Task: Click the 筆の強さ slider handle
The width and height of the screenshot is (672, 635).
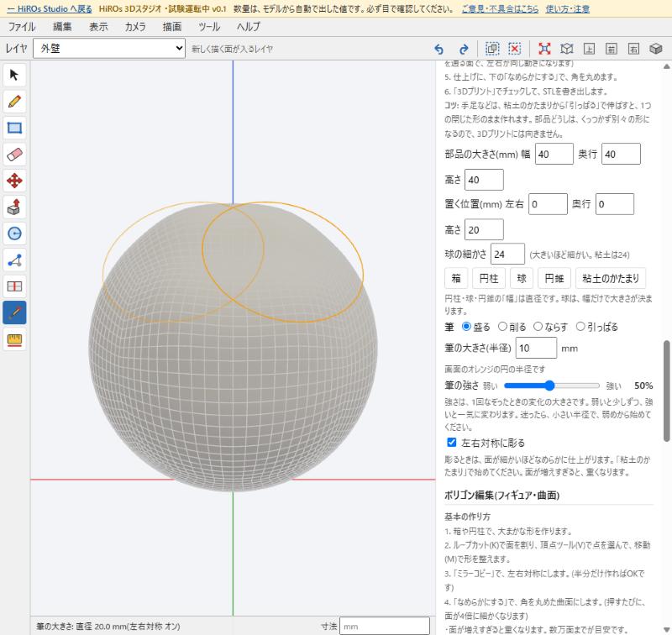Action: 550,386
